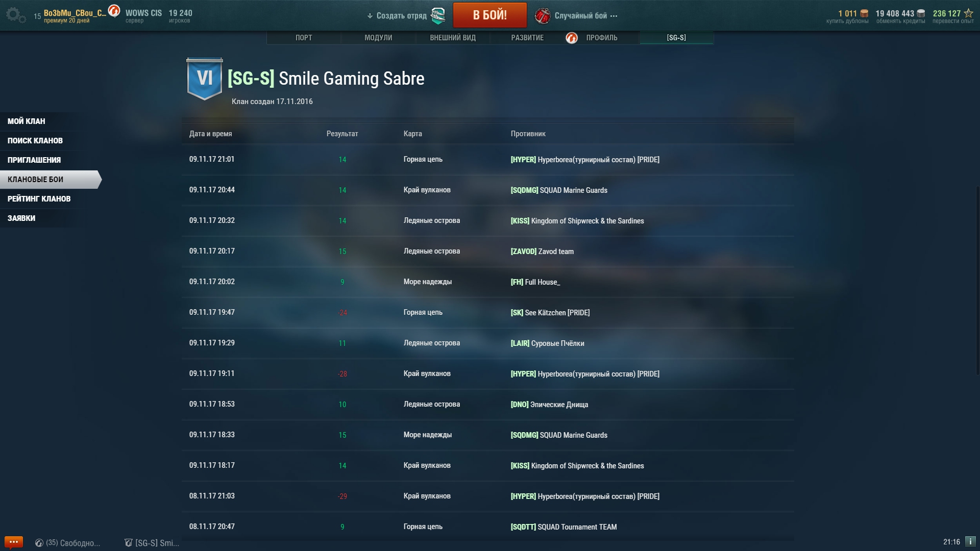Screen dimensions: 980x551
Task: Click the В БОЙ! button
Action: click(x=490, y=15)
